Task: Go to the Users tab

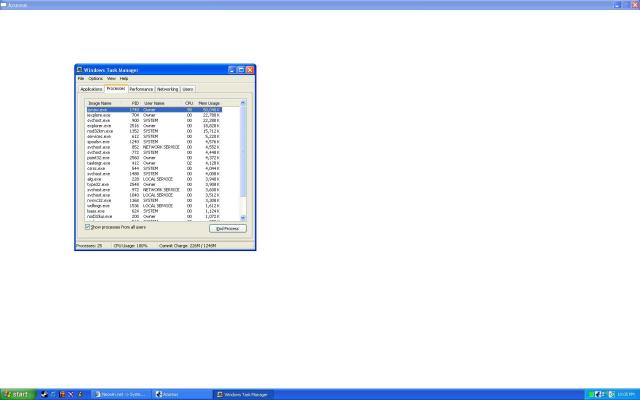Action: tap(188, 89)
